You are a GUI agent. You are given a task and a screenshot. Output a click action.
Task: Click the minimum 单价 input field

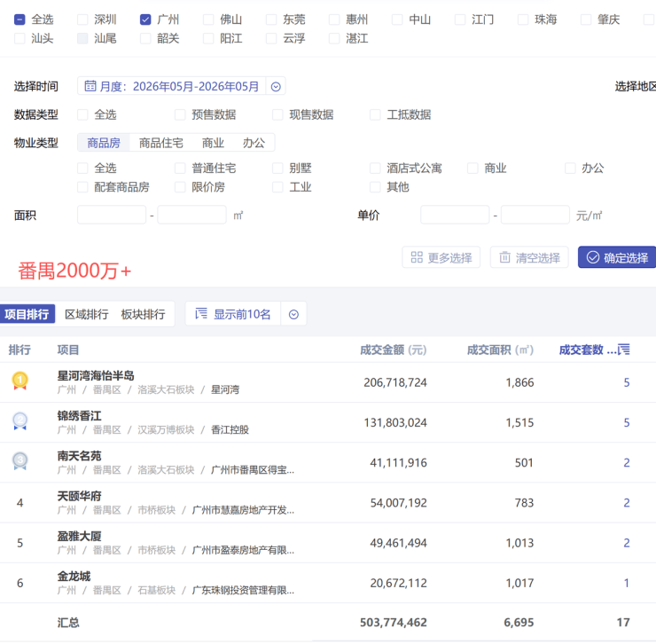pos(455,215)
